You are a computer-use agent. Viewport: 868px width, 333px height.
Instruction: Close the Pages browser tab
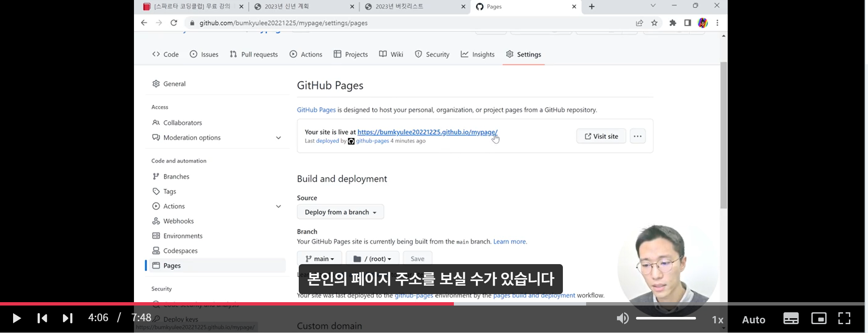point(574,6)
